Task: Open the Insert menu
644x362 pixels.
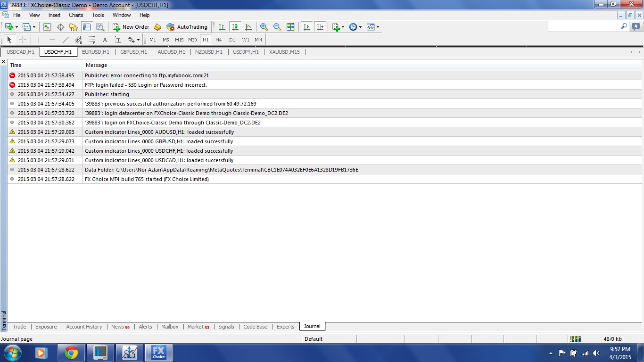Action: coord(55,15)
